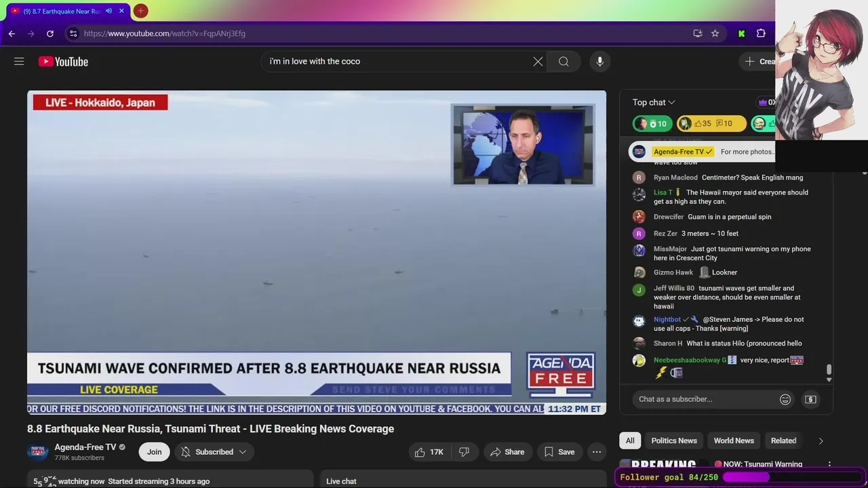Viewport: 868px width, 488px height.
Task: Click the Follower goal progress bar
Action: click(x=792, y=477)
